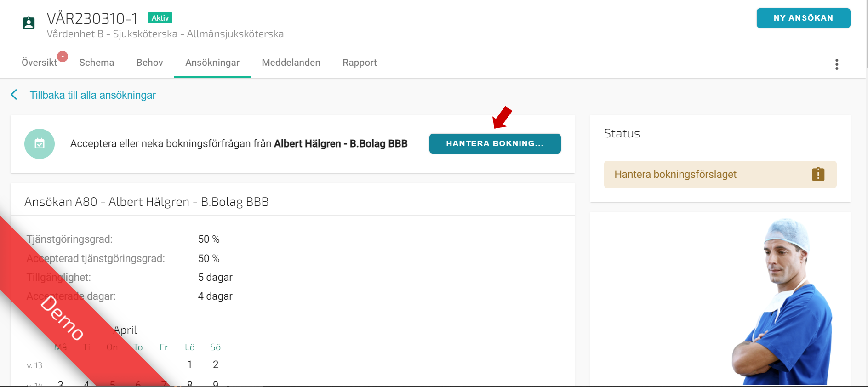The width and height of the screenshot is (868, 387).
Task: Click the Hantera bokningsförslaget status item
Action: (x=720, y=174)
